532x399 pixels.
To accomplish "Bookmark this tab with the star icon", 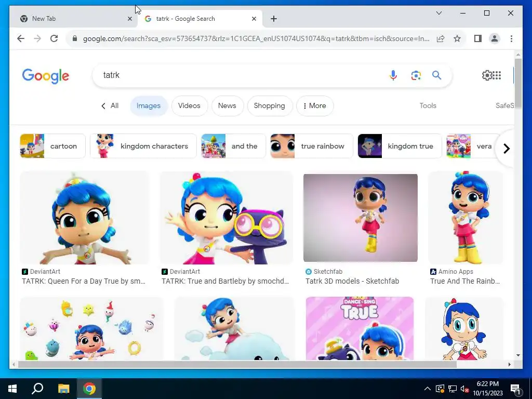I will click(457, 38).
